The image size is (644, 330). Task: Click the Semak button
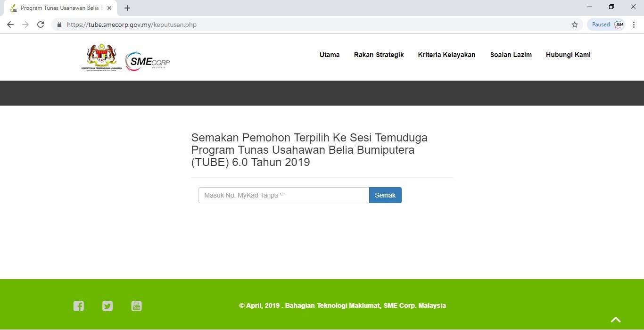[385, 195]
